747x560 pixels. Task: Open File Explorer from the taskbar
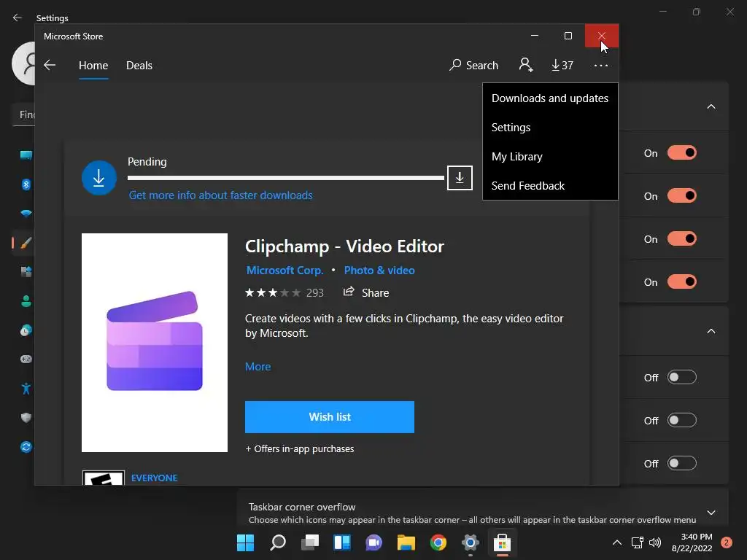(x=406, y=542)
